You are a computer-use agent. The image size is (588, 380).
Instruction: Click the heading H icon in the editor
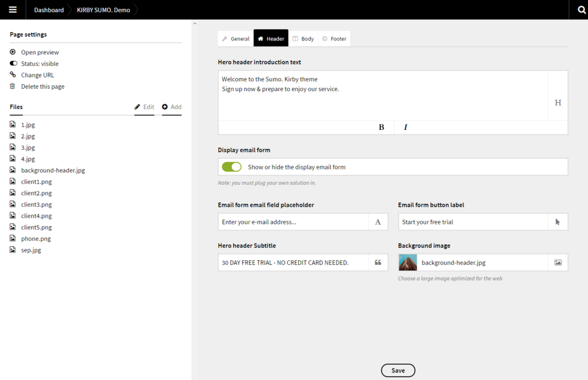point(558,102)
